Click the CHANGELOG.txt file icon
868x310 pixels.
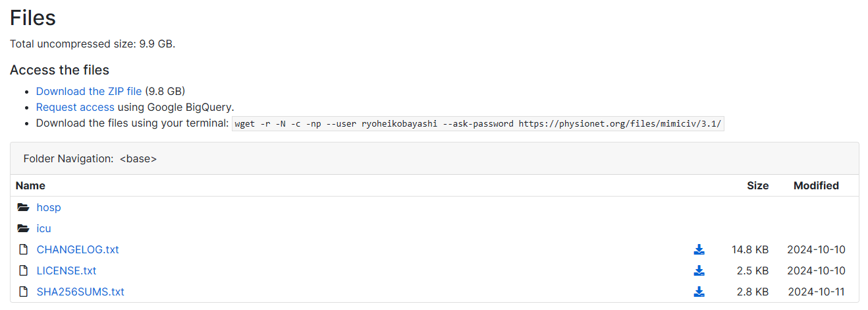coord(24,249)
